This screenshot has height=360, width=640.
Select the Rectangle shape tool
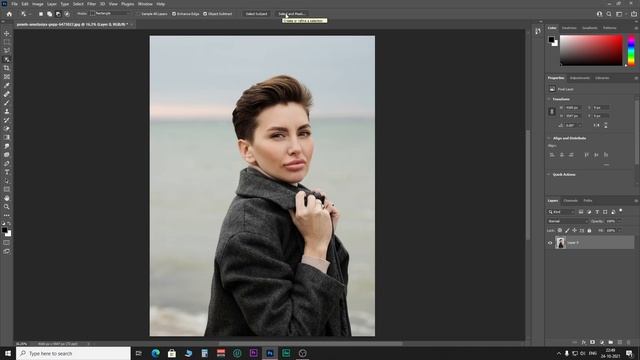[x=7, y=189]
